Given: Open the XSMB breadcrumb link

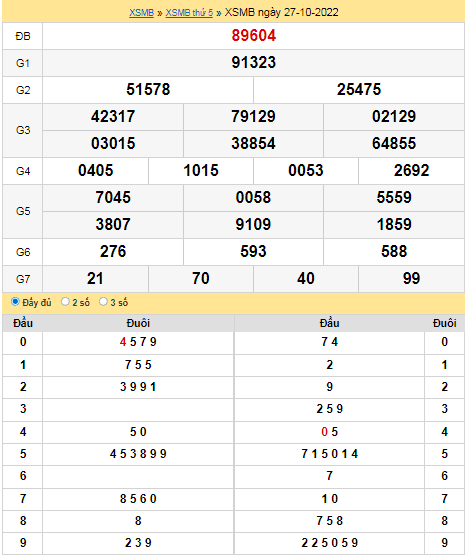Looking at the screenshot, I should tap(141, 12).
